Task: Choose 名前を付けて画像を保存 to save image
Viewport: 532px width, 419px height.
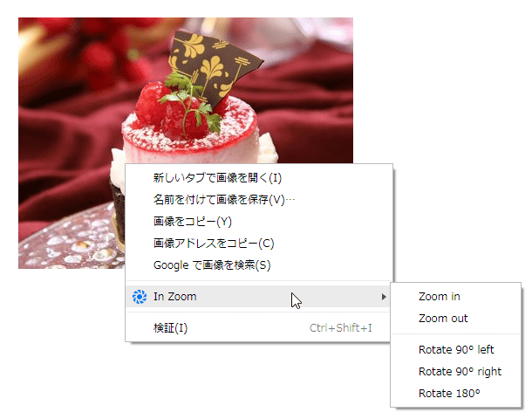Action: (224, 199)
